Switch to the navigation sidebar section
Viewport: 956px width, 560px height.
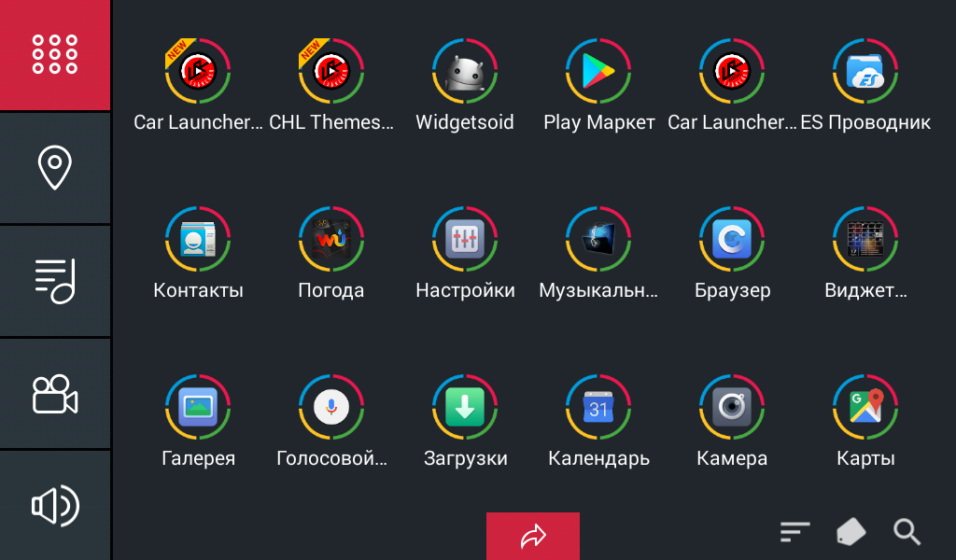pyautogui.click(x=54, y=166)
